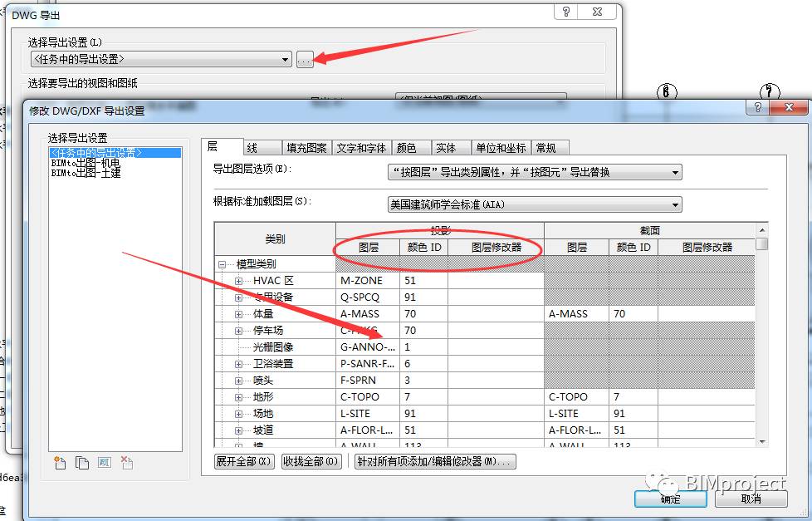The width and height of the screenshot is (812, 521).
Task: Click the M-ZONE layer cell
Action: click(368, 281)
